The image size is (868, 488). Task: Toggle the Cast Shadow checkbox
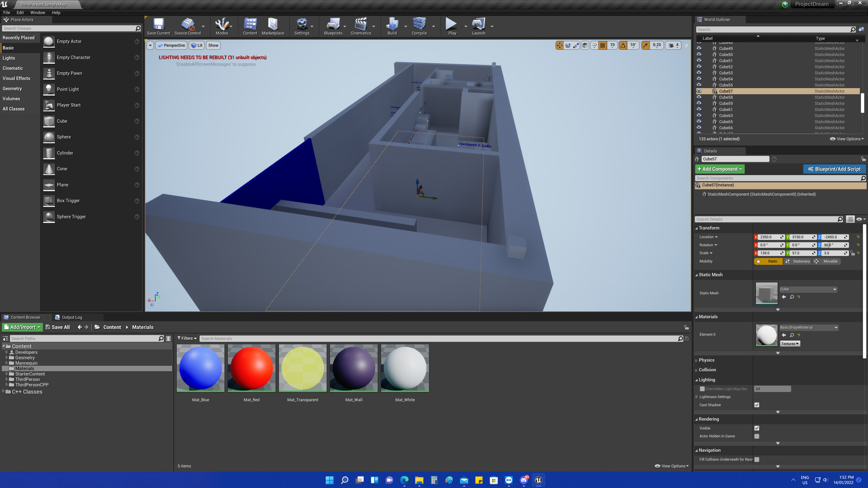pyautogui.click(x=757, y=405)
